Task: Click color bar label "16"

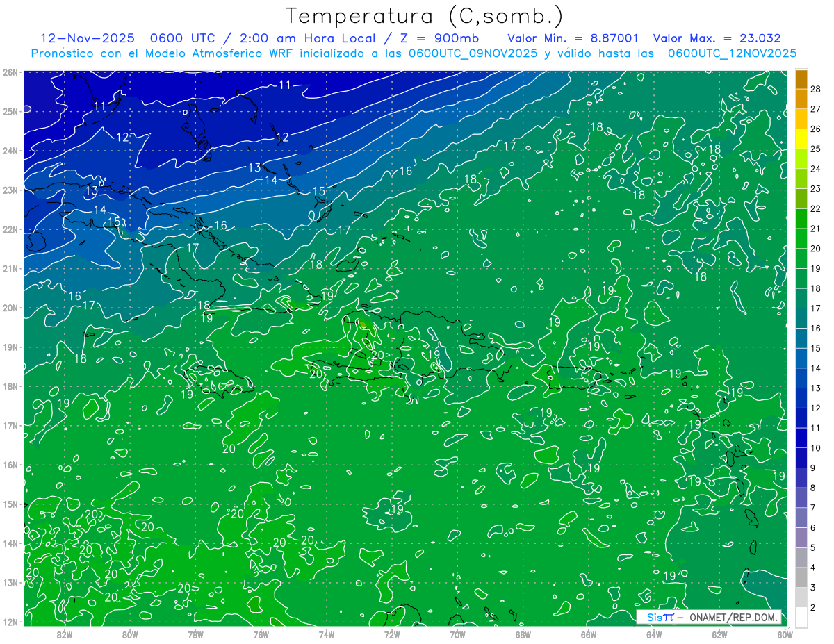Action: tap(815, 329)
